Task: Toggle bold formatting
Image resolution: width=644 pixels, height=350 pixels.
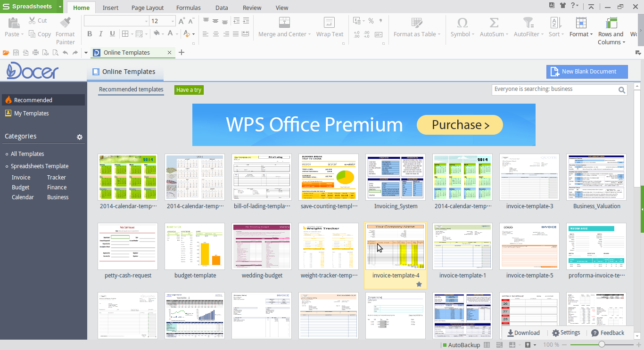Action: point(90,33)
